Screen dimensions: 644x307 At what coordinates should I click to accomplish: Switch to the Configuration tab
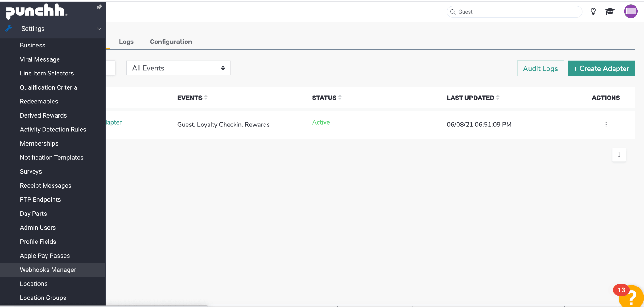point(171,42)
